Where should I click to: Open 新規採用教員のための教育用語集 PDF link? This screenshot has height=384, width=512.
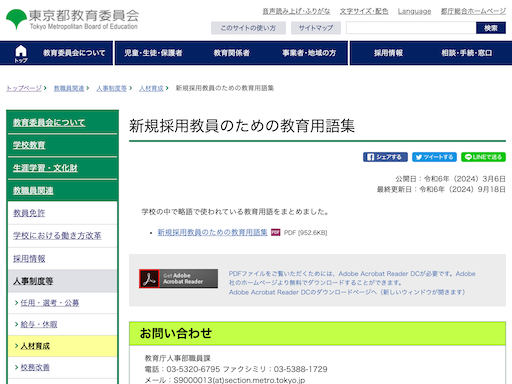(212, 232)
